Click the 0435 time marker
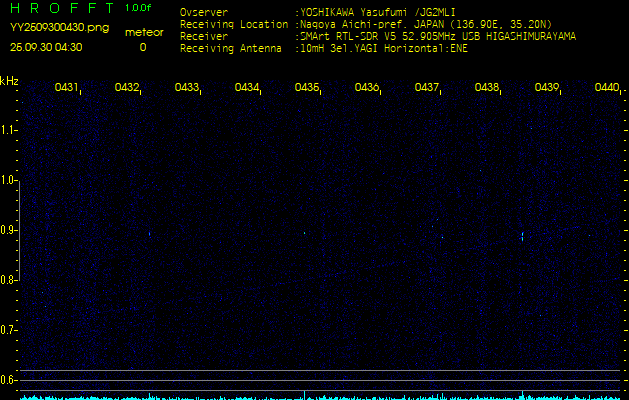Screen dimensions: 629x400 pos(306,87)
